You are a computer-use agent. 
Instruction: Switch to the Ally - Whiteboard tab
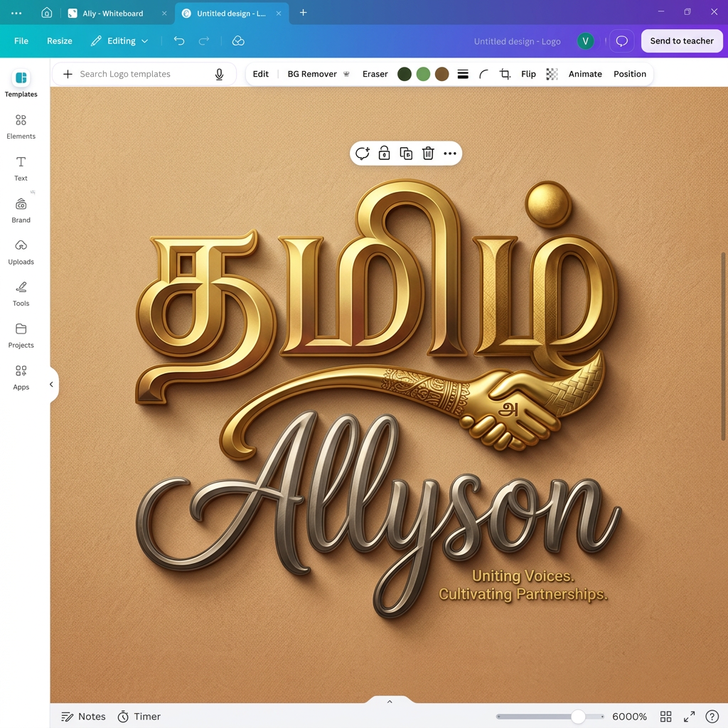pyautogui.click(x=117, y=13)
